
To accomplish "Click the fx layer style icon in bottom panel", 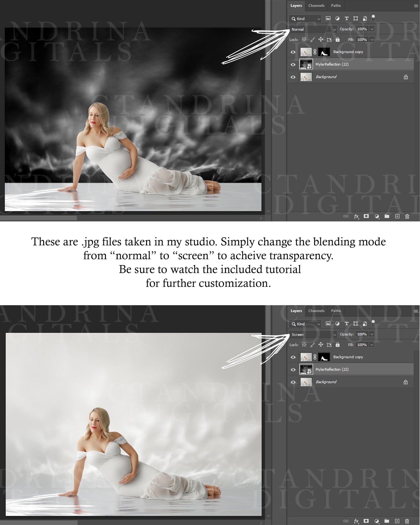I will click(x=356, y=521).
